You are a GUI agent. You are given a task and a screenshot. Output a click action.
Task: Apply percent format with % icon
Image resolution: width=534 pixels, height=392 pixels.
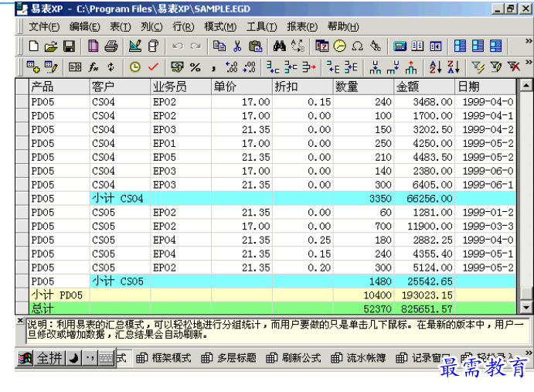pos(196,67)
